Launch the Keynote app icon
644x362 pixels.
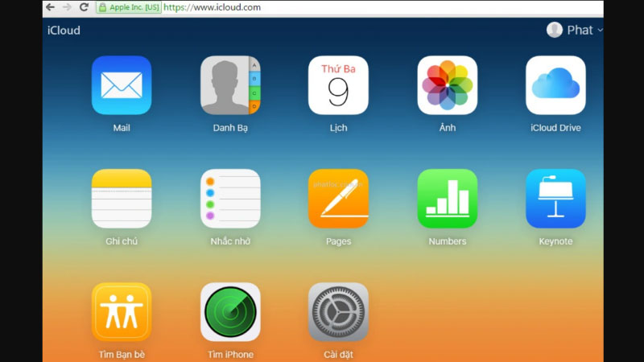tap(555, 199)
